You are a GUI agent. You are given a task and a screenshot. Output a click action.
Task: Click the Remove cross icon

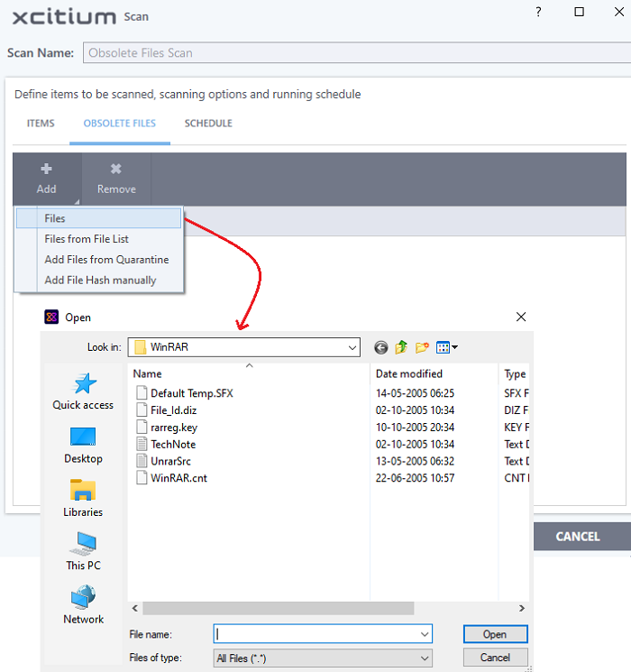[x=115, y=169]
